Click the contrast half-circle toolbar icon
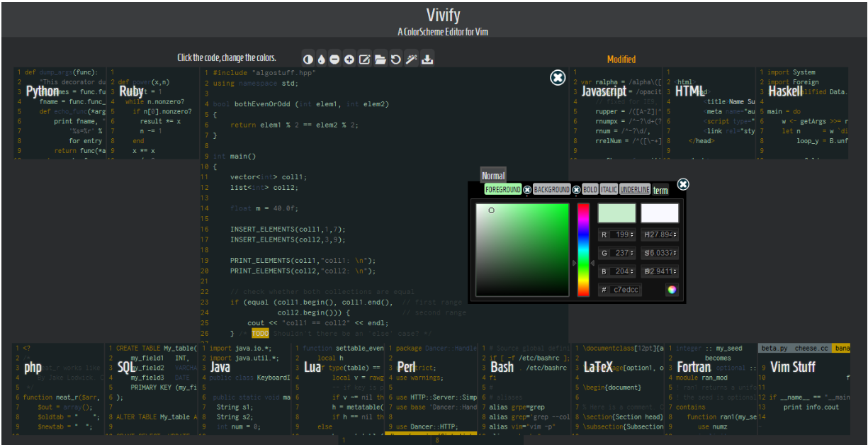This screenshot has width=868, height=447. (308, 60)
